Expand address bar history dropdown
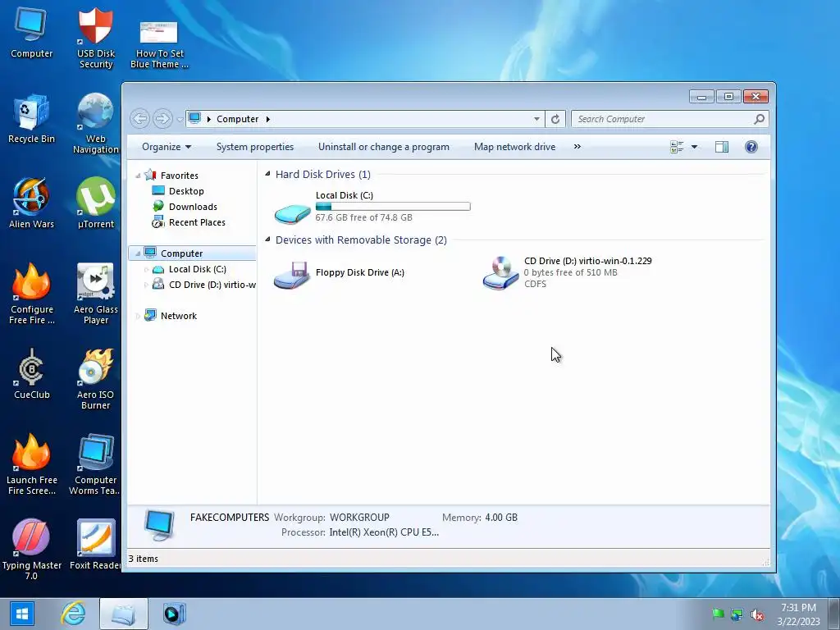The image size is (840, 630). click(x=536, y=119)
